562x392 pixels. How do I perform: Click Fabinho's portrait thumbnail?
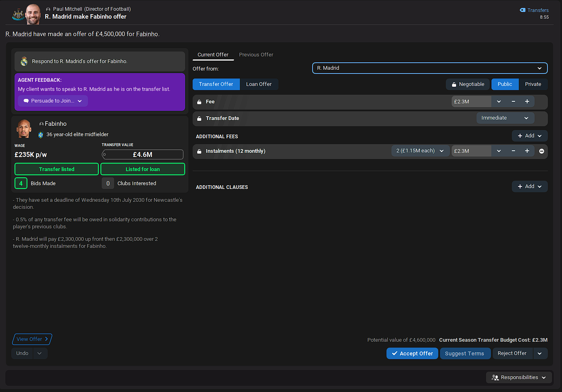pyautogui.click(x=24, y=128)
